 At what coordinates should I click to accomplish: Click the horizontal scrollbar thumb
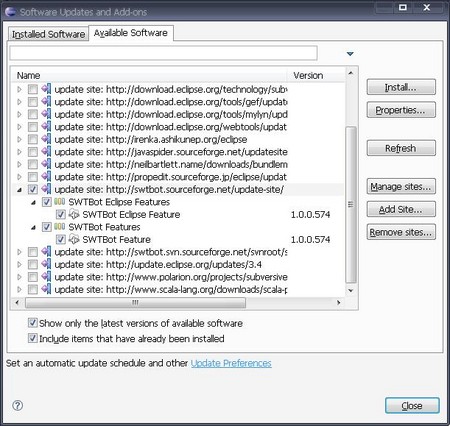(x=135, y=302)
